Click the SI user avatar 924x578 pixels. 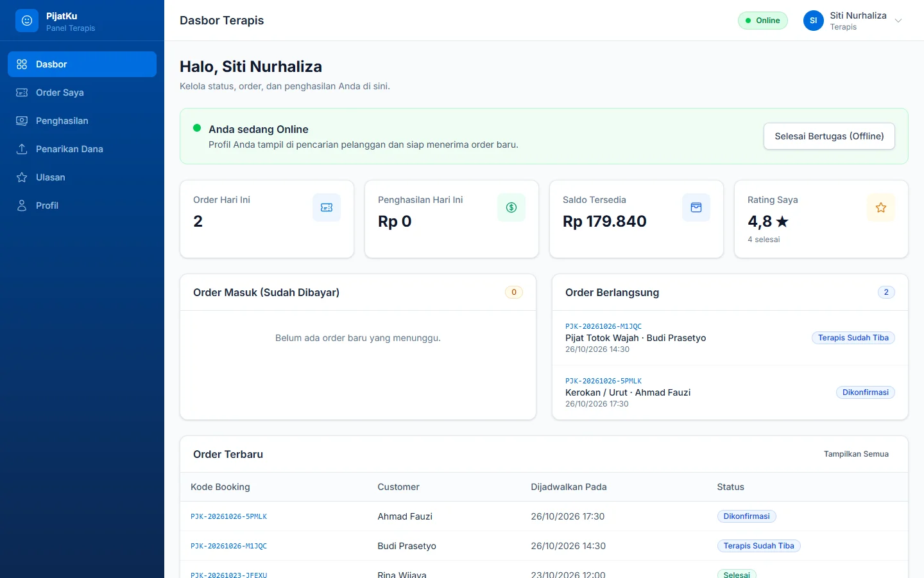point(814,21)
